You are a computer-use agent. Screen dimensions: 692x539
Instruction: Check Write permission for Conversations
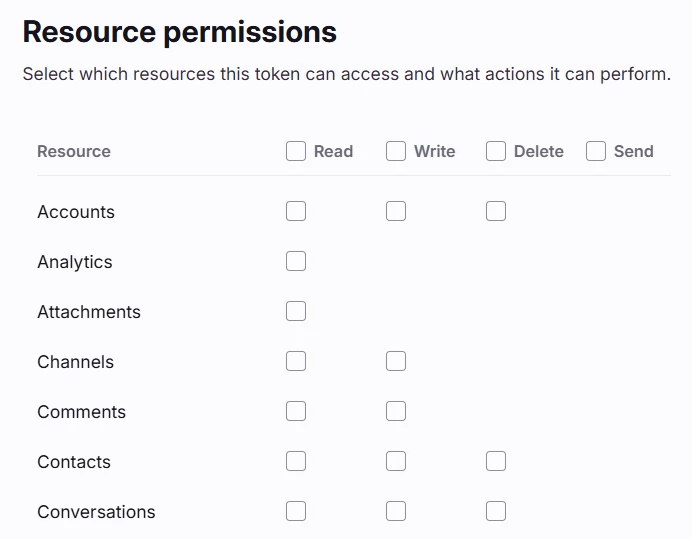[396, 511]
